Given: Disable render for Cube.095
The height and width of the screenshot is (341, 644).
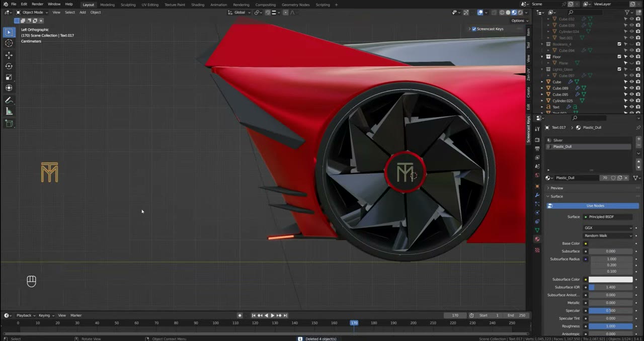Looking at the screenshot, I should [x=638, y=94].
